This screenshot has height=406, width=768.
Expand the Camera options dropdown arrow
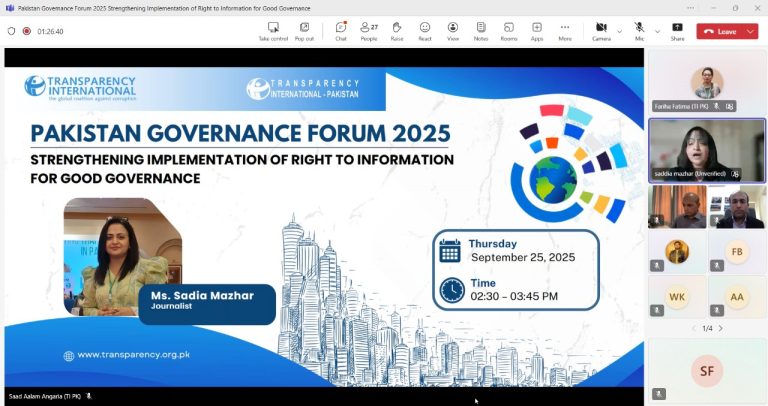pyautogui.click(x=620, y=31)
